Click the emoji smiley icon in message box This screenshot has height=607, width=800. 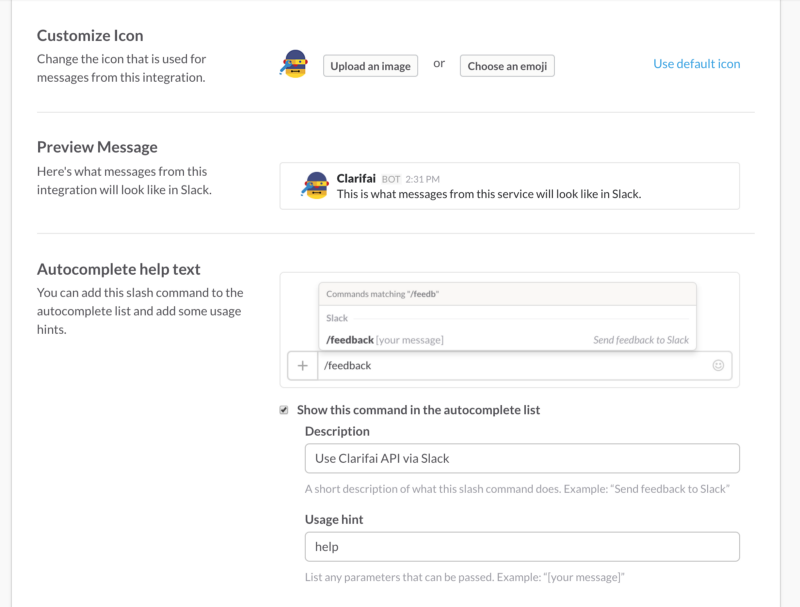pos(718,365)
